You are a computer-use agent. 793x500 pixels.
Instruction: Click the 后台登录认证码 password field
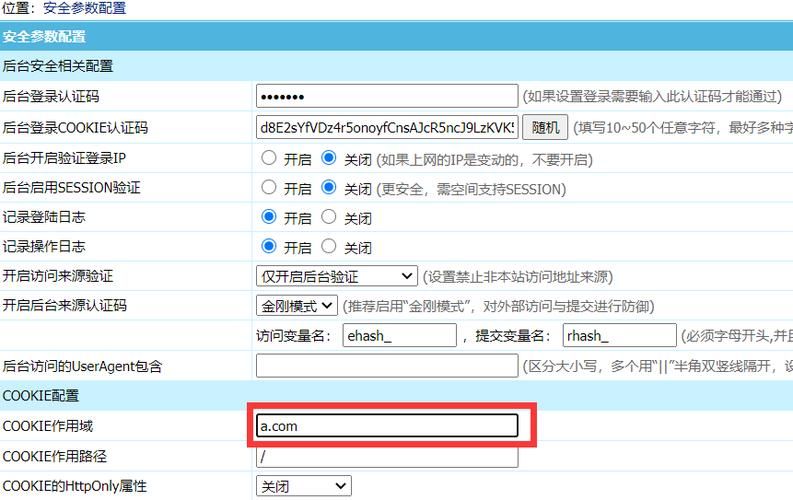(x=387, y=96)
